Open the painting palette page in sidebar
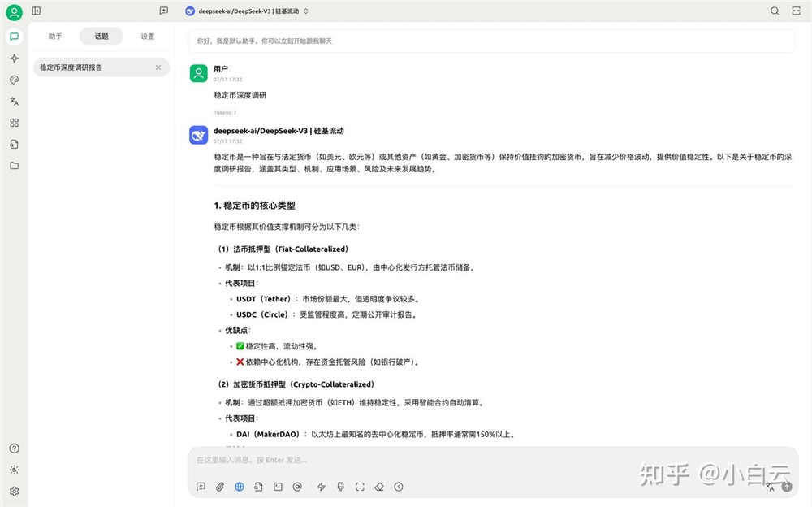812x507 pixels. coord(14,80)
